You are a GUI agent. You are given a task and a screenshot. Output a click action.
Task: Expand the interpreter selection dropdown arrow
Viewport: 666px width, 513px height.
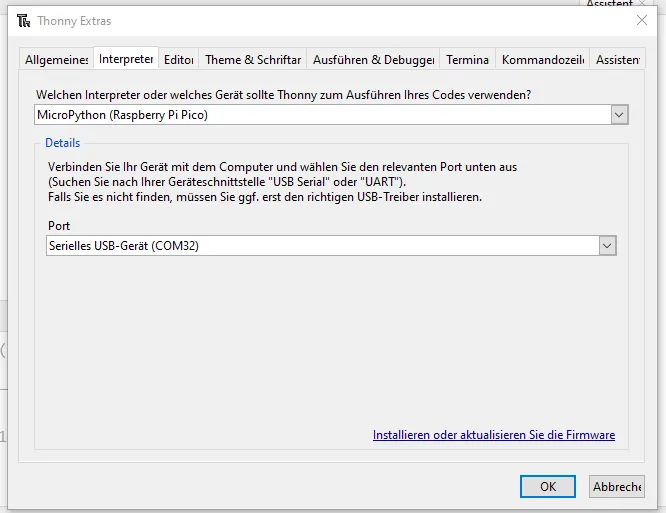pos(620,115)
